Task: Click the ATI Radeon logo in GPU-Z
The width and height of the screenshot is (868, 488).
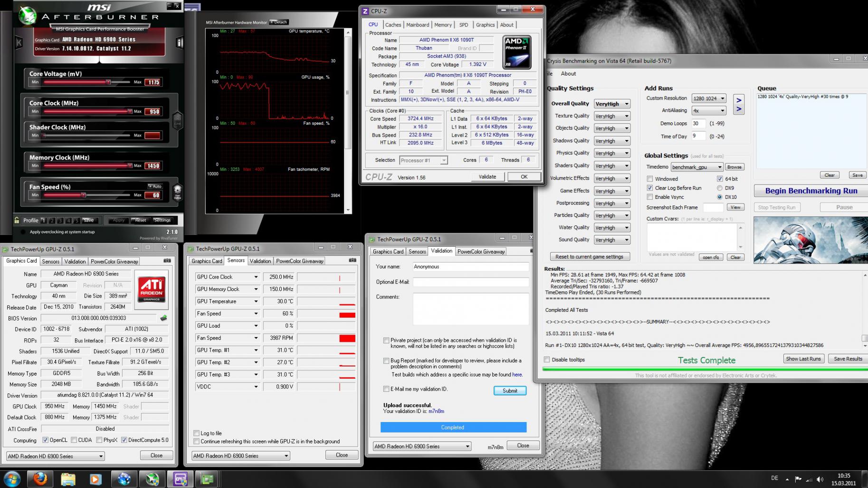Action: pos(152,289)
